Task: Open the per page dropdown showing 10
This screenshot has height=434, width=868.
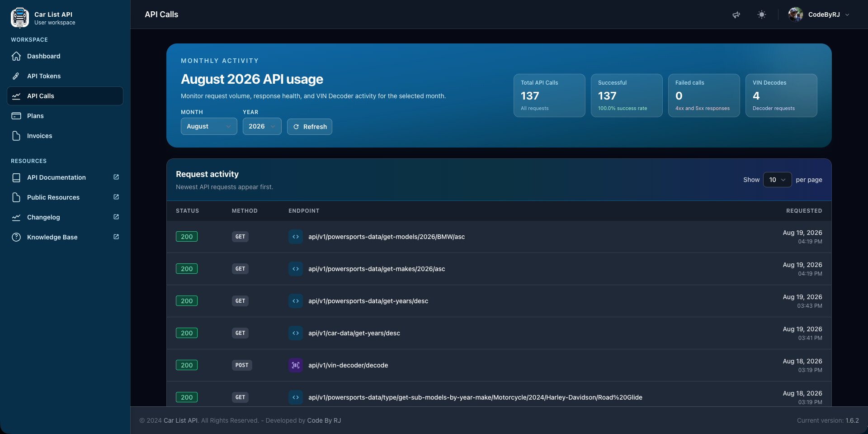Action: pyautogui.click(x=777, y=180)
